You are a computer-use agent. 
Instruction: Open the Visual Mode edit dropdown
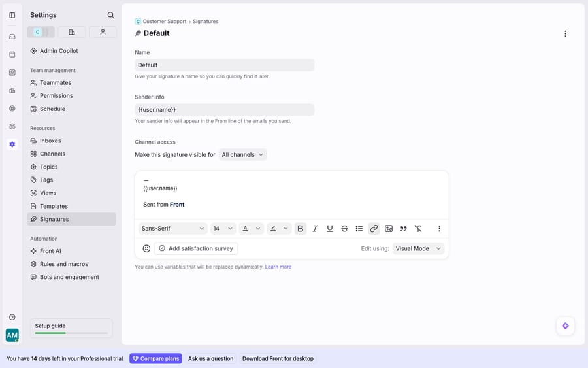pyautogui.click(x=418, y=248)
